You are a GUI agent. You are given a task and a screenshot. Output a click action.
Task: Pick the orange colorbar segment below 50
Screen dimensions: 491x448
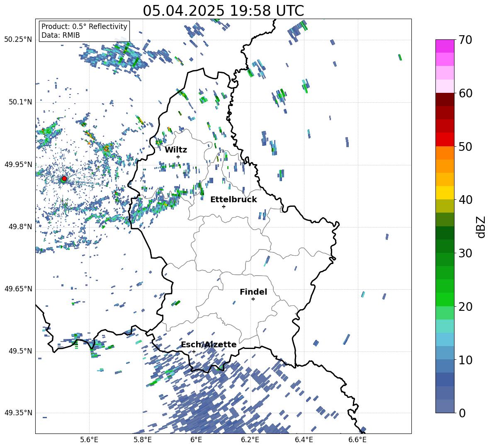(x=445, y=153)
